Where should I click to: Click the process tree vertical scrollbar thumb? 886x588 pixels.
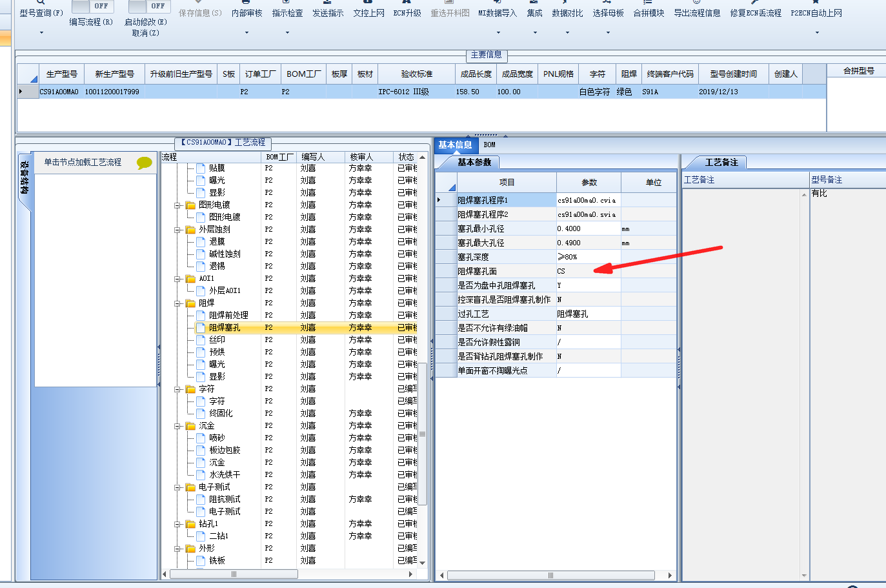[423, 433]
